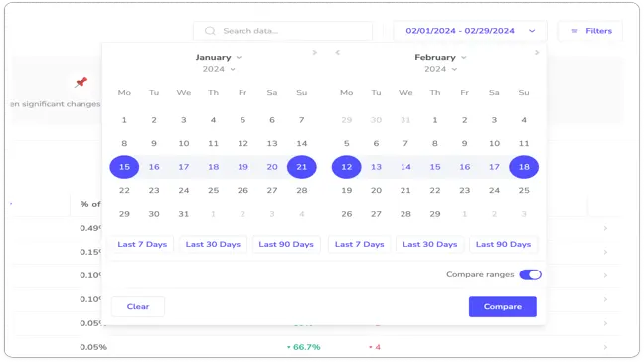Select January 21 end date
644x362 pixels.
click(x=302, y=167)
